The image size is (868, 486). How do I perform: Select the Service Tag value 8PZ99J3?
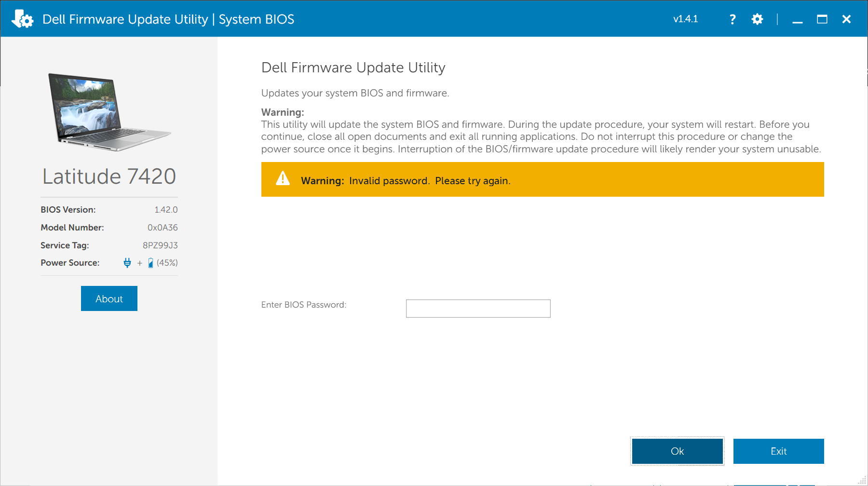point(160,245)
